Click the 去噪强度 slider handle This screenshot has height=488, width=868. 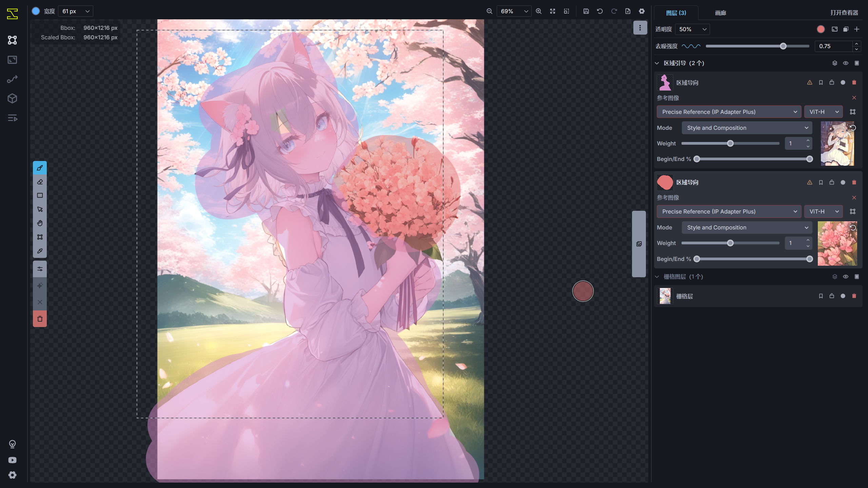[x=783, y=46]
